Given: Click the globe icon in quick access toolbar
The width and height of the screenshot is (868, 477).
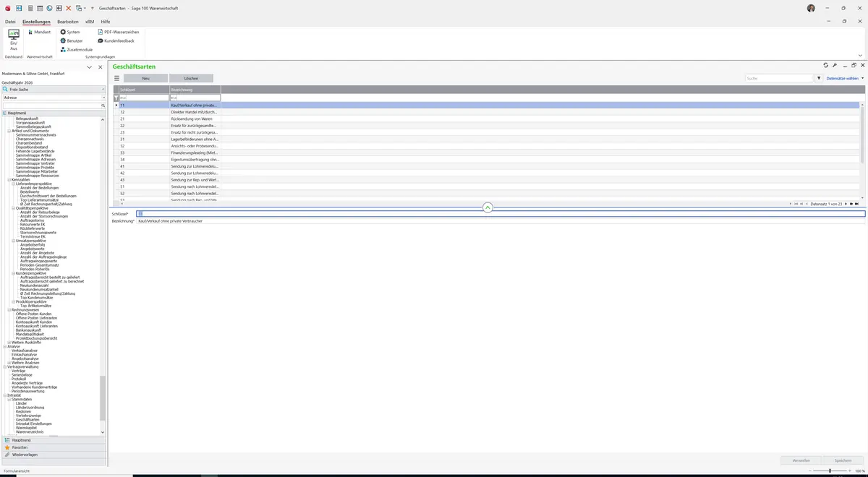Looking at the screenshot, I should pos(49,8).
